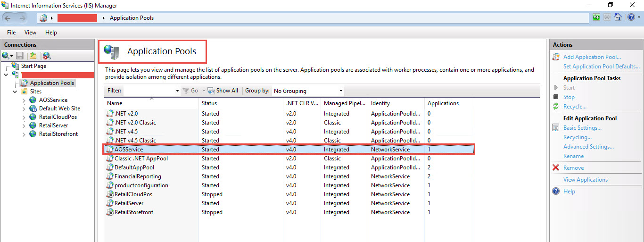Open the Help menu
The height and width of the screenshot is (242, 644).
pyautogui.click(x=51, y=33)
